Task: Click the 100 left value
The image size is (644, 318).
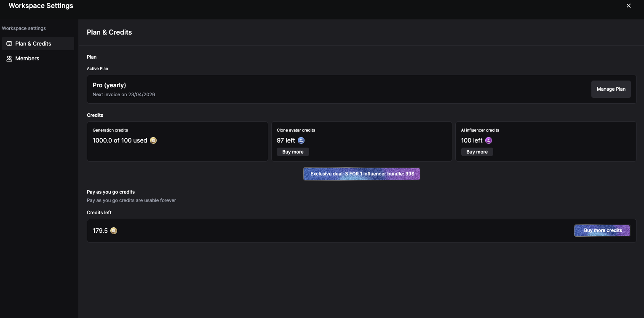Action: click(472, 140)
